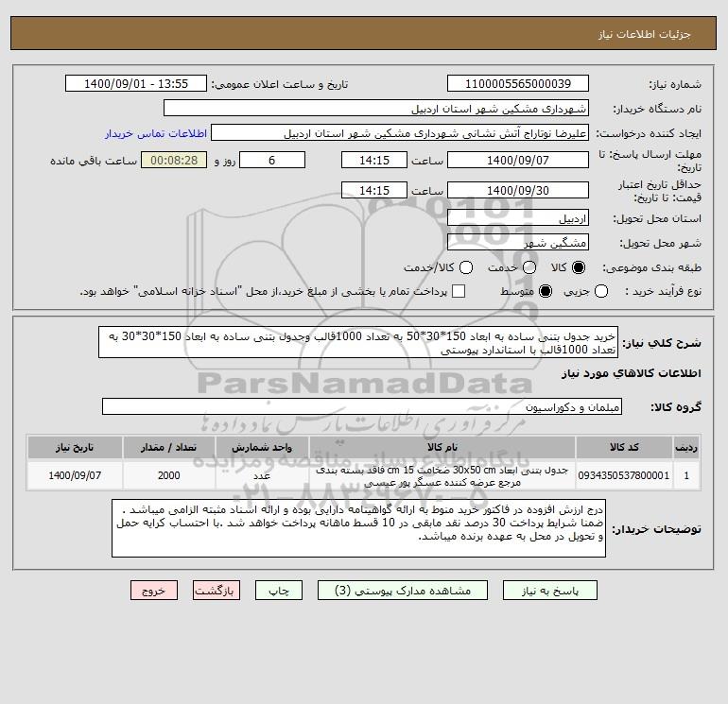Choose the جزیی purchase type radio
Image resolution: width=728 pixels, height=704 pixels.
(x=601, y=291)
